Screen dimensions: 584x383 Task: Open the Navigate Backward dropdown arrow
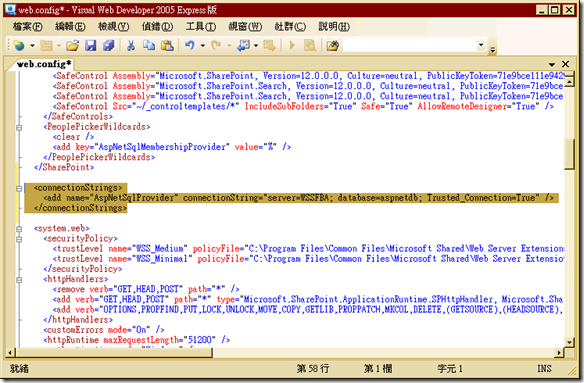coord(256,46)
